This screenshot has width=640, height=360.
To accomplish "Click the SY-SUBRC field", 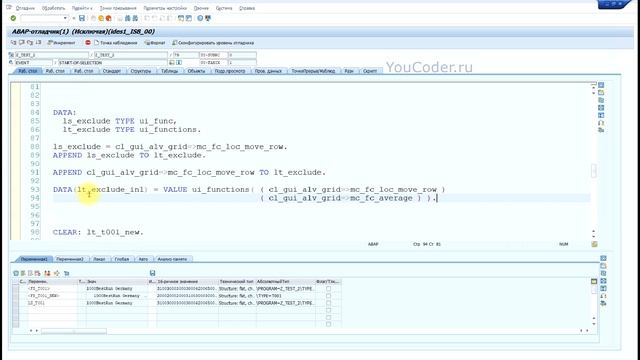I will click(213, 55).
